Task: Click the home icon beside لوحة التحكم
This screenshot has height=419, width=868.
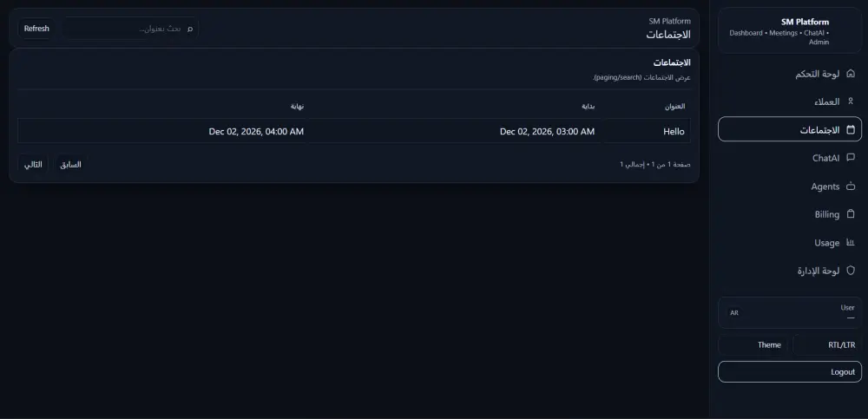Action: 851,74
